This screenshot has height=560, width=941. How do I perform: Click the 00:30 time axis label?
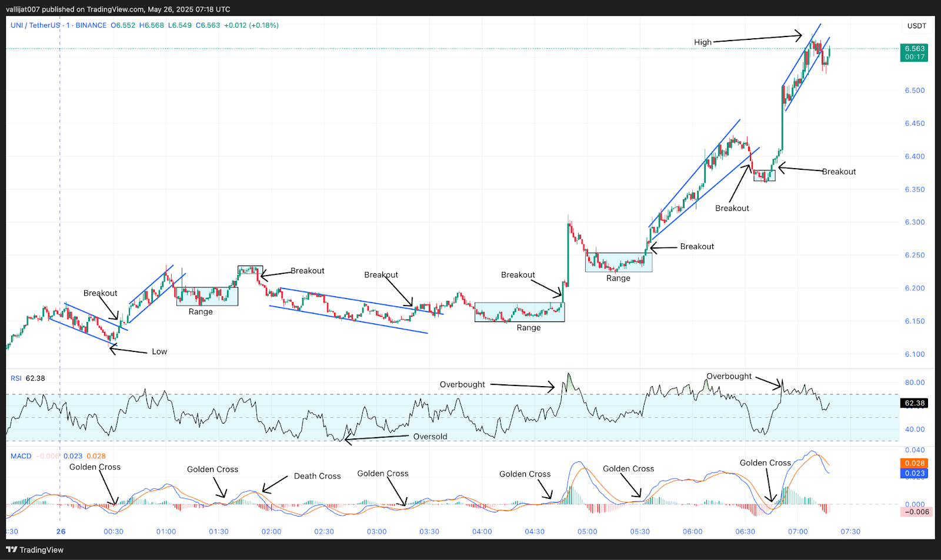pyautogui.click(x=114, y=531)
